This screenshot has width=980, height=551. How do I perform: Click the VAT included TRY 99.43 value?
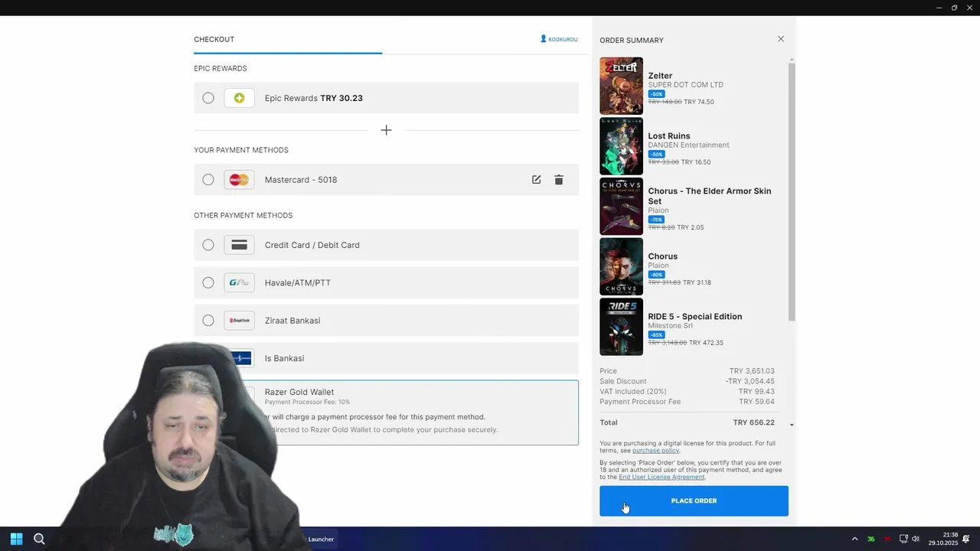click(756, 392)
